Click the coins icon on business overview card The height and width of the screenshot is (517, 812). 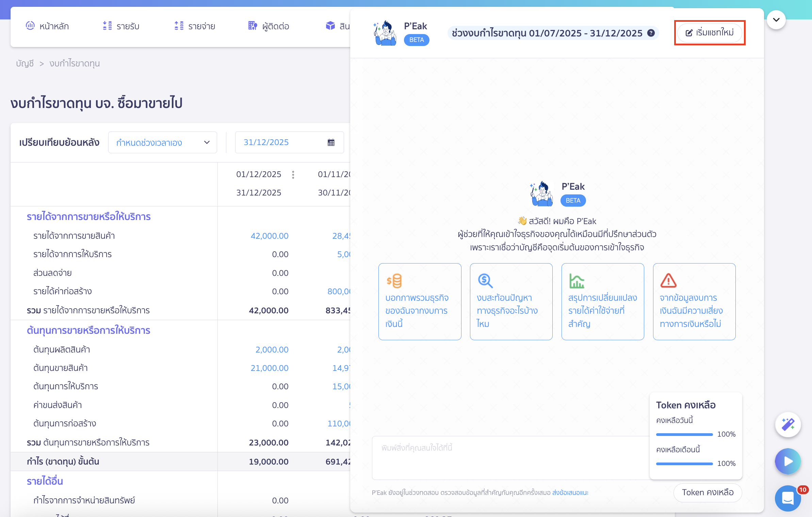(395, 281)
